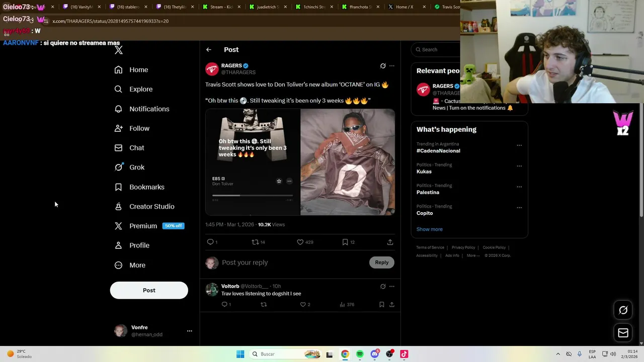Click Show more under trends
Image resolution: width=644 pixels, height=362 pixels.
click(430, 229)
